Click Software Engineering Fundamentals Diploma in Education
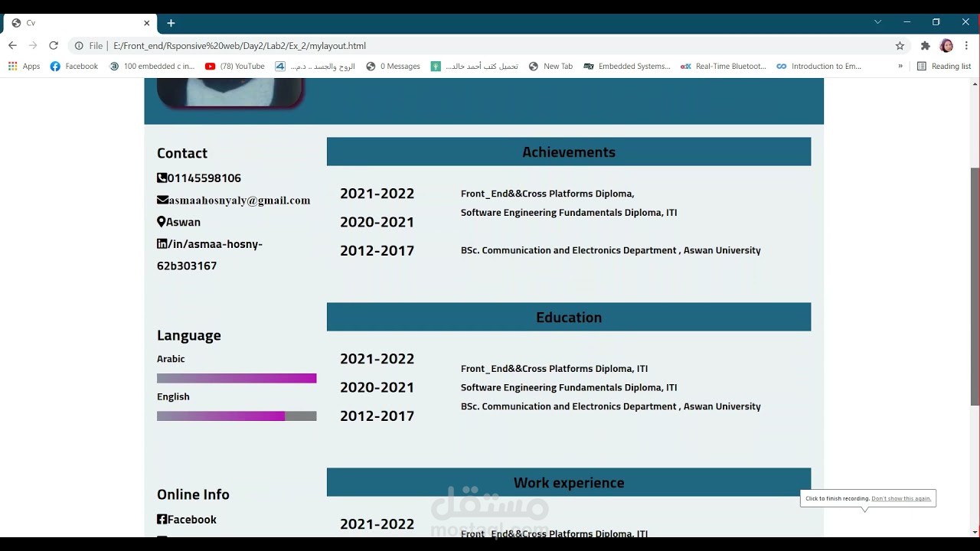Screen dimensions: 980x551 [x=569, y=387]
